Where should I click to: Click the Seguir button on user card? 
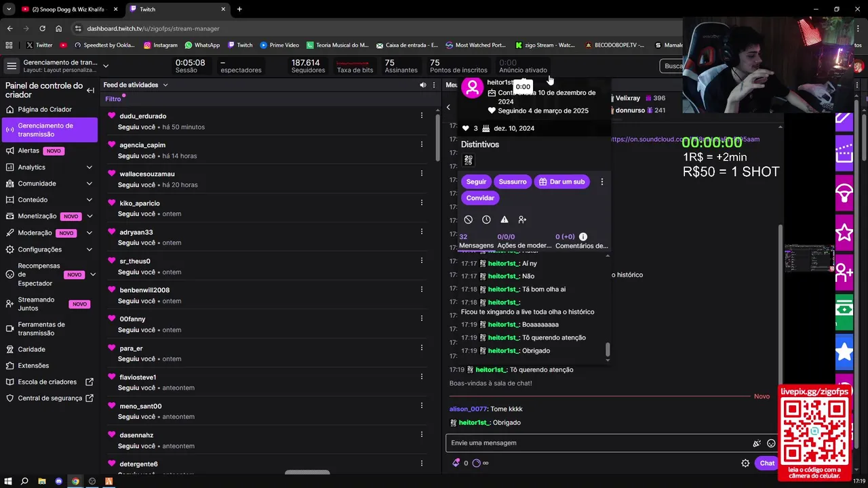pyautogui.click(x=476, y=182)
